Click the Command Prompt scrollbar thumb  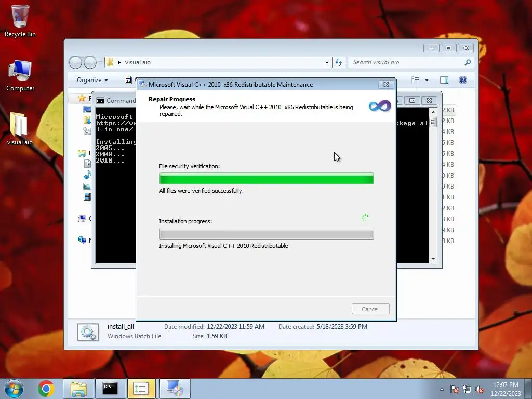(433, 122)
